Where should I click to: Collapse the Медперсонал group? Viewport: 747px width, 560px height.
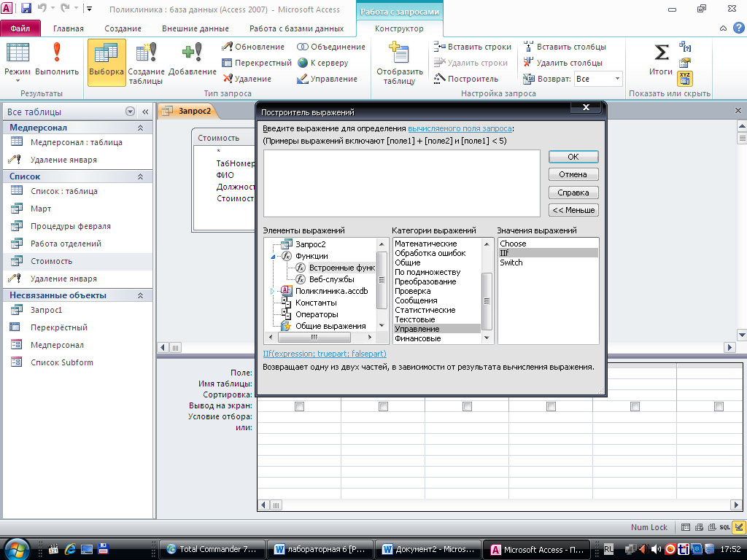click(141, 128)
